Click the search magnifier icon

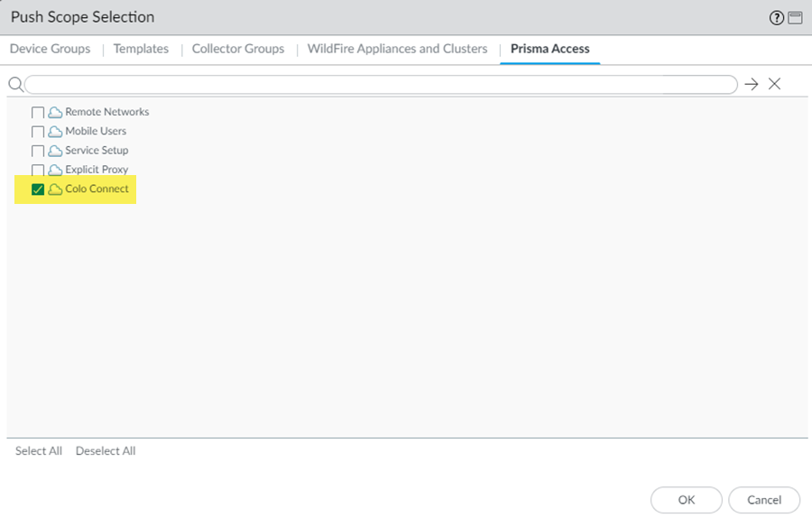16,85
